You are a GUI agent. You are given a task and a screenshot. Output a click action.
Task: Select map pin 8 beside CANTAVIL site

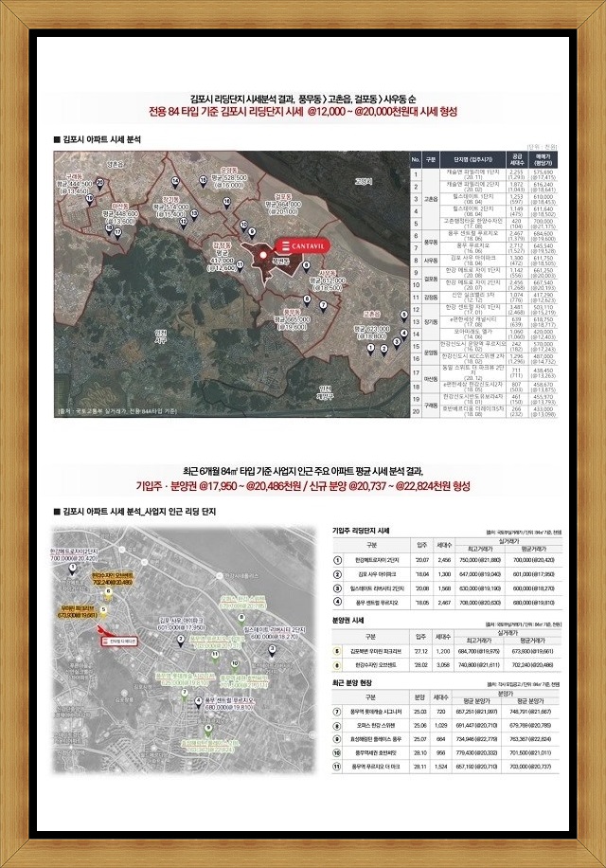click(x=307, y=265)
